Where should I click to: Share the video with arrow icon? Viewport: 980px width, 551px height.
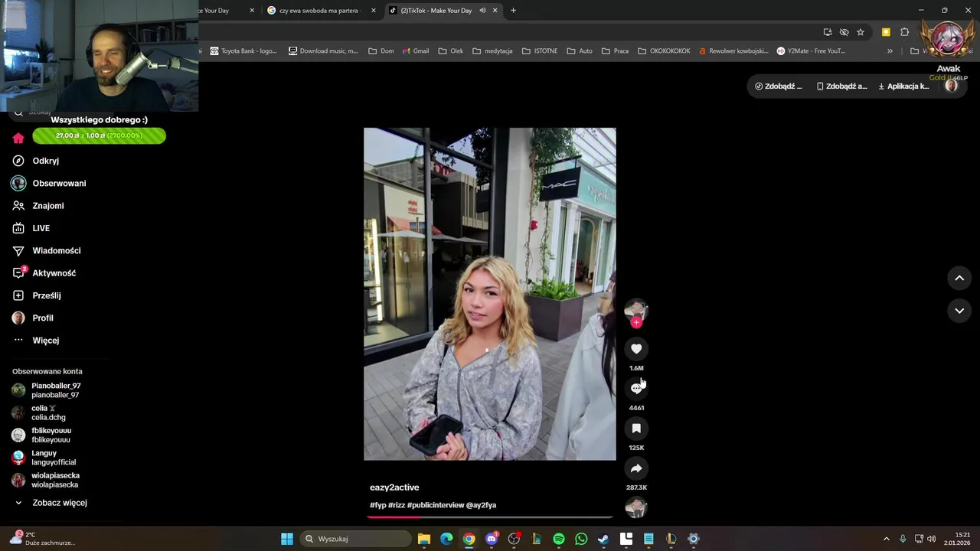coord(636,468)
